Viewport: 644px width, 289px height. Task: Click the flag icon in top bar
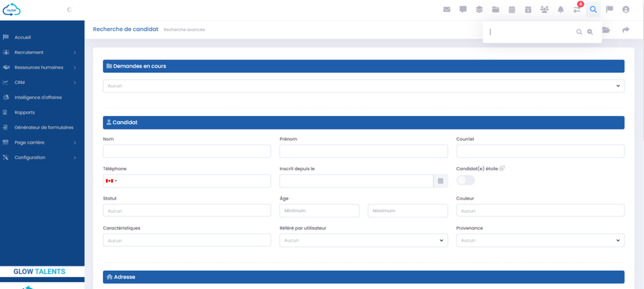609,10
